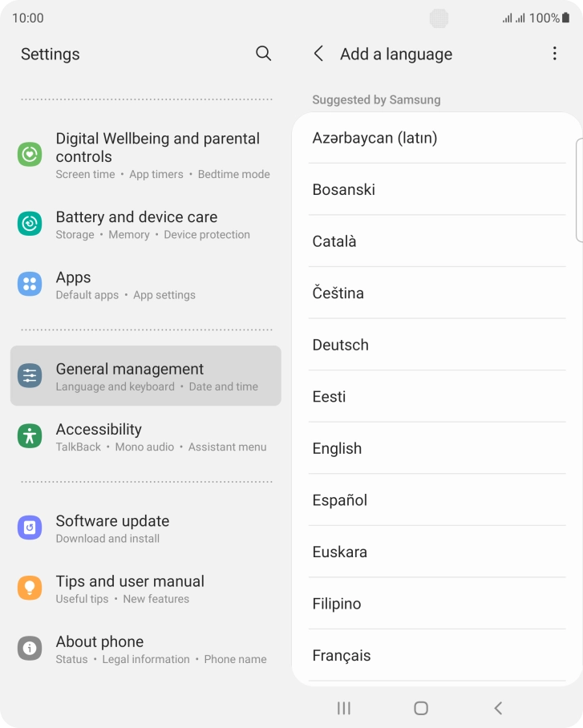Tap the Digital Wellbeing green icon
The width and height of the screenshot is (583, 728).
(30, 154)
